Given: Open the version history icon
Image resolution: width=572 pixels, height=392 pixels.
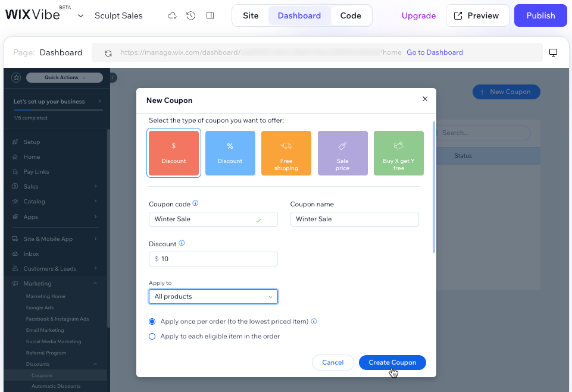Looking at the screenshot, I should (190, 15).
